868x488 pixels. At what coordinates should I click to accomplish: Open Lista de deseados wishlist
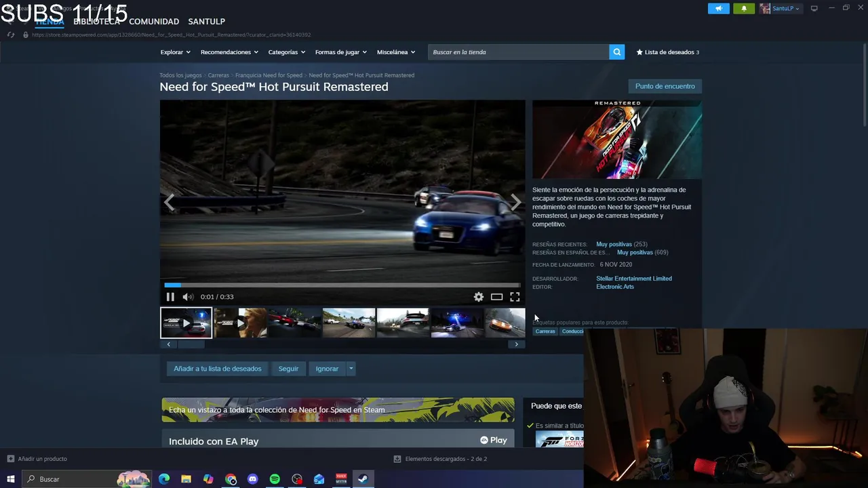coord(667,52)
